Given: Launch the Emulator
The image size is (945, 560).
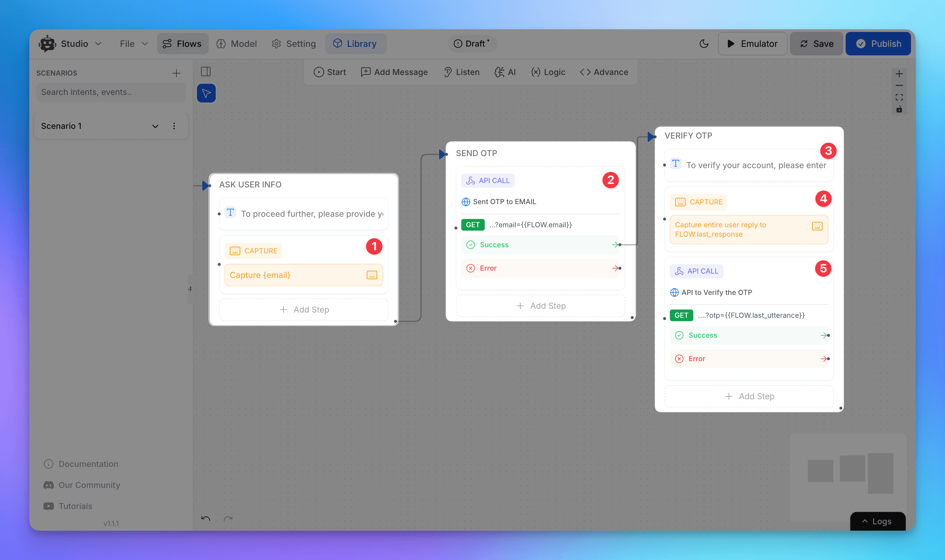Looking at the screenshot, I should click(752, 44).
